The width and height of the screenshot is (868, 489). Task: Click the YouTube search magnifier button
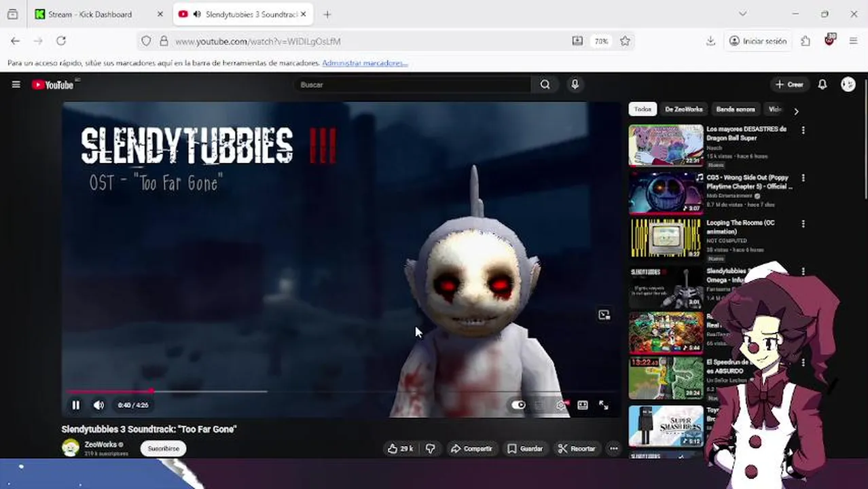click(545, 85)
